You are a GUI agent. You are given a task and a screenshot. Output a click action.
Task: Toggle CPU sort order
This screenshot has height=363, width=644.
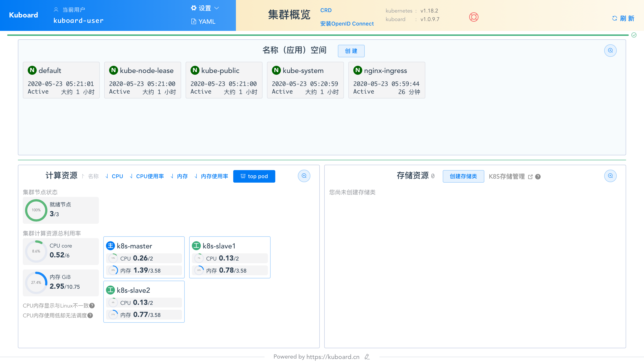114,176
